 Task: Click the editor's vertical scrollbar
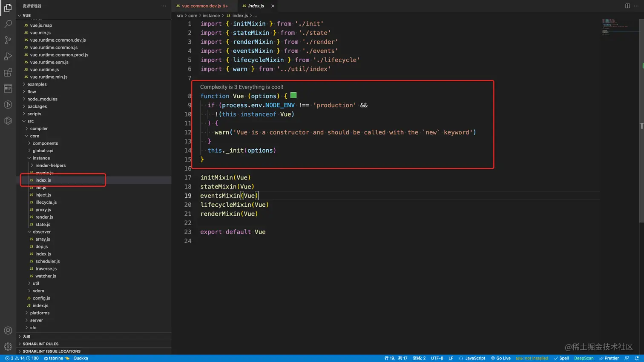pos(641,121)
